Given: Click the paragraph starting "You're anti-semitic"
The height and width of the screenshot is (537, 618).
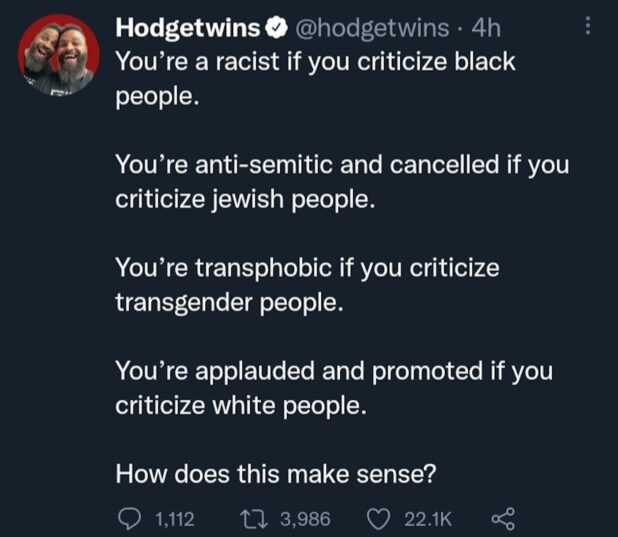Looking at the screenshot, I should (x=341, y=181).
